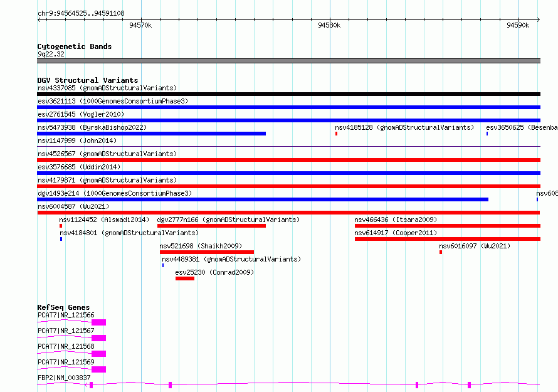The width and height of the screenshot is (558, 392).
Task: Select transcript PCAT7|NR_121568 label
Action: pos(66,346)
